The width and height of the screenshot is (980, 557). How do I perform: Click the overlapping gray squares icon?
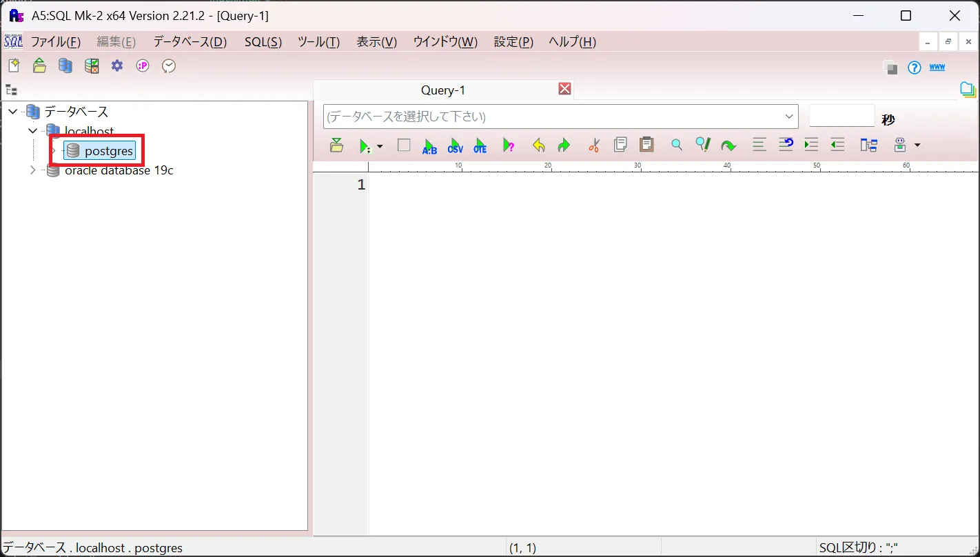pyautogui.click(x=890, y=68)
